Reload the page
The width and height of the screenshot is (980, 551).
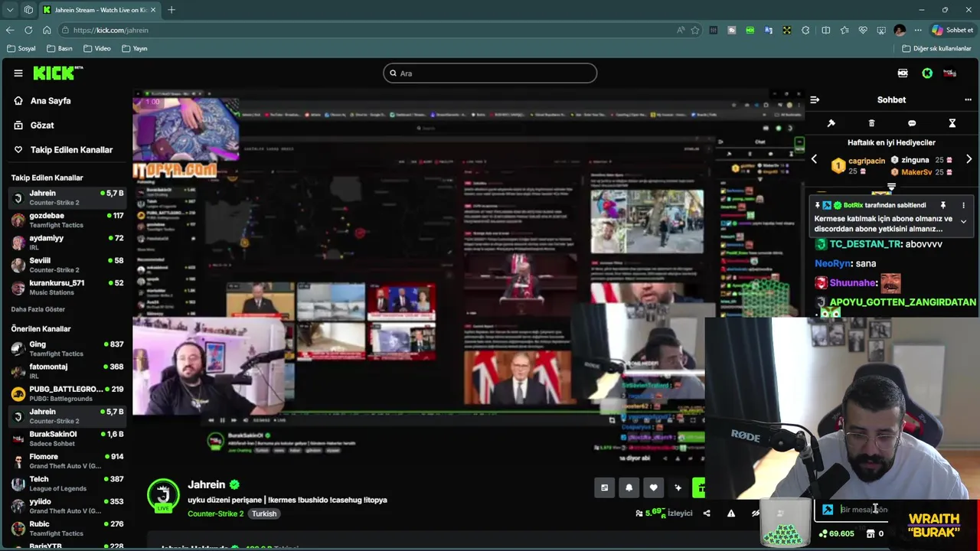pos(28,30)
